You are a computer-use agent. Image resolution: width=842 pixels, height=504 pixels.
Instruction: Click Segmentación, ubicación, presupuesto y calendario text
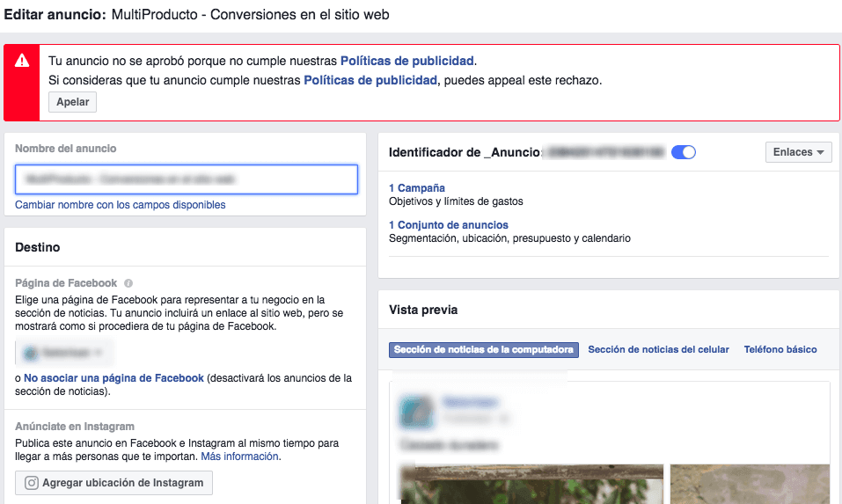509,238
